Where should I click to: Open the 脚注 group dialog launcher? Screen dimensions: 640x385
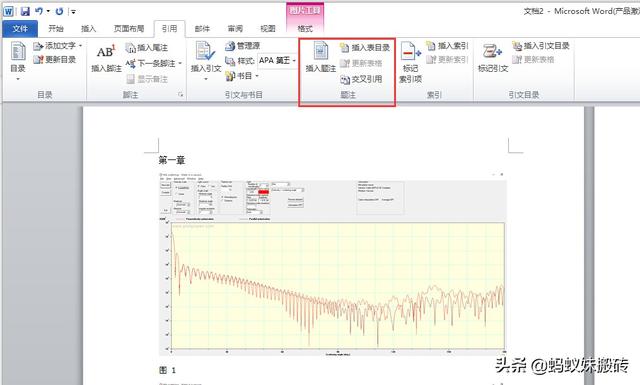(x=180, y=95)
